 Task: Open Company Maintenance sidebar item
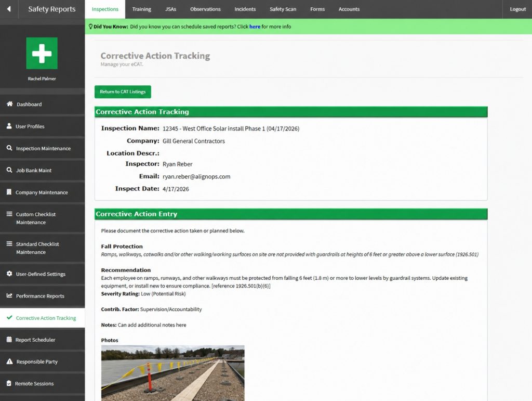point(43,192)
